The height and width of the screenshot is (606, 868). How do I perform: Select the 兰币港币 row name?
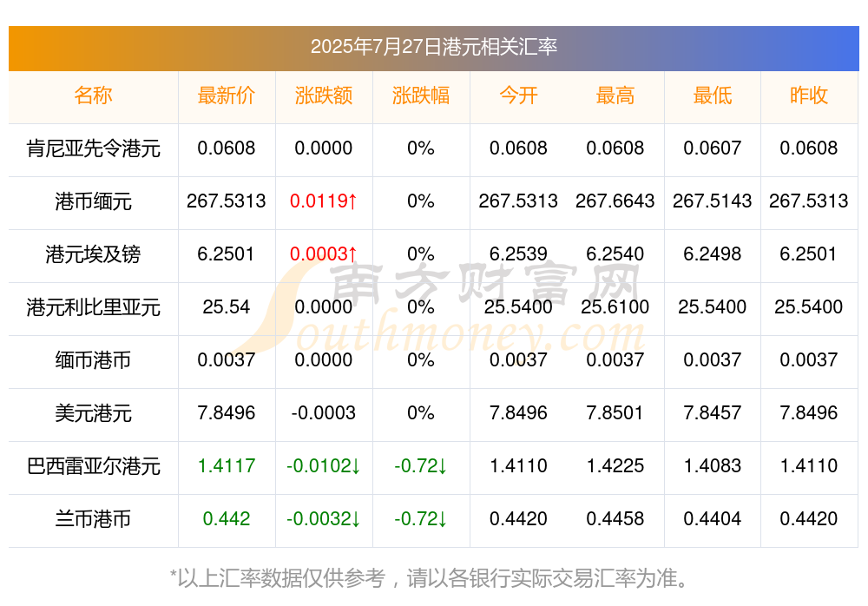93,519
